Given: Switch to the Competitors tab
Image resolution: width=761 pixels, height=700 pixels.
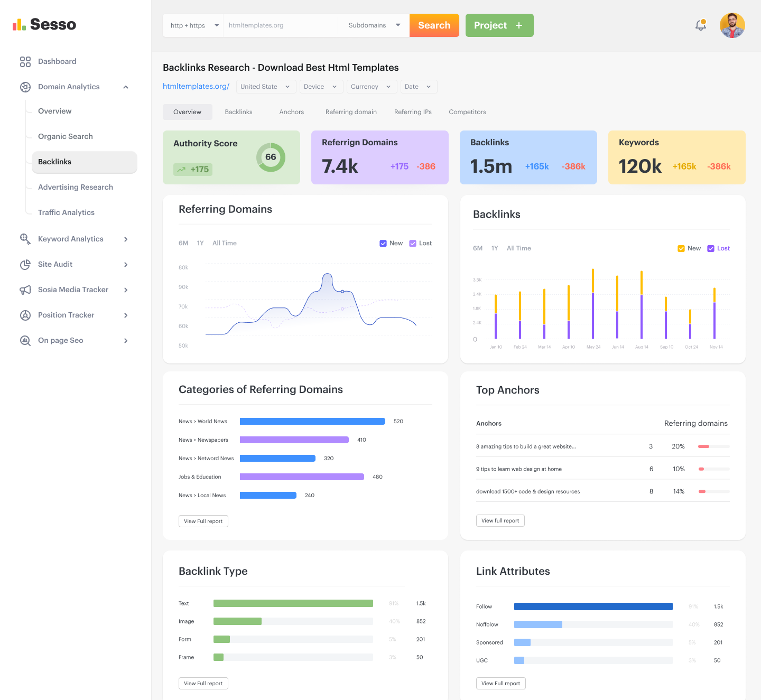Looking at the screenshot, I should (467, 112).
